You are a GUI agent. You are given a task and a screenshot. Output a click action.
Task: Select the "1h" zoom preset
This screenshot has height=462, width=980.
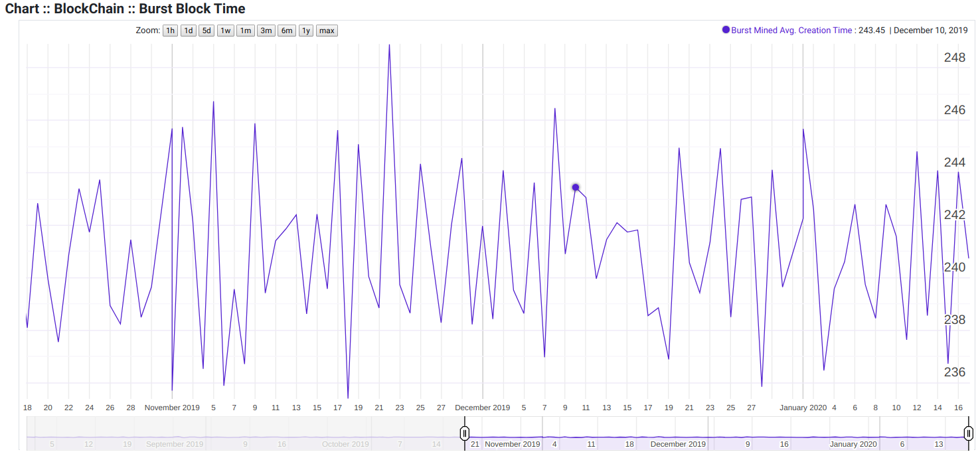click(x=170, y=30)
